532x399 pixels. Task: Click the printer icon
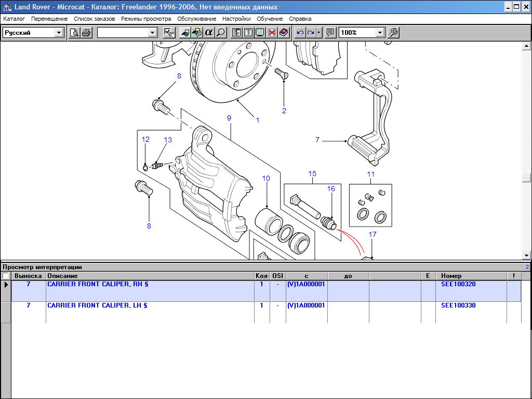click(x=87, y=33)
